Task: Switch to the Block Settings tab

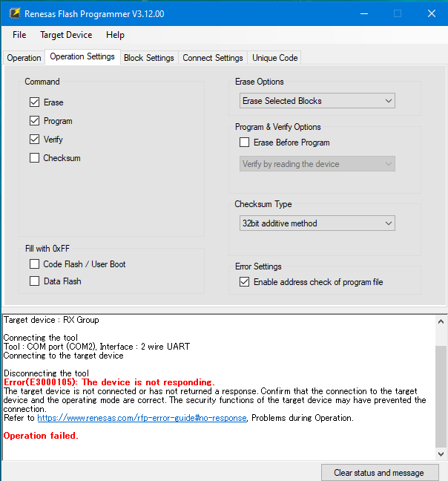Action: (148, 58)
